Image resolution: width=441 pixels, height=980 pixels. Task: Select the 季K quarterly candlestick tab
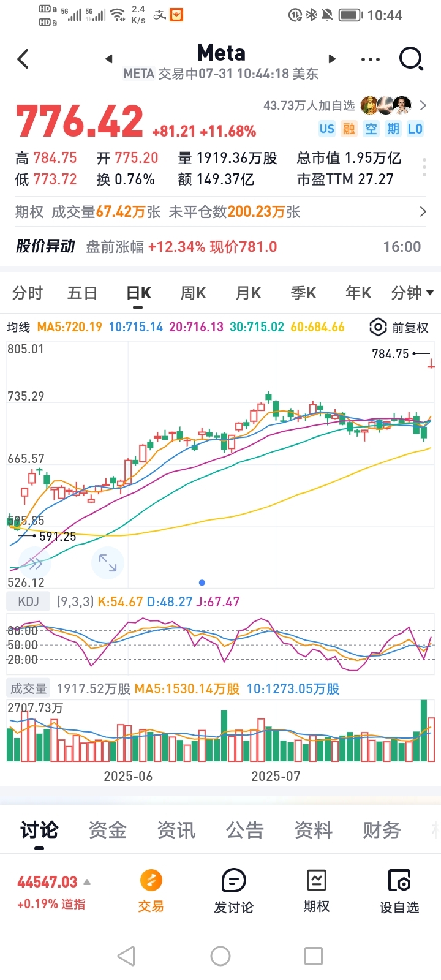[304, 293]
